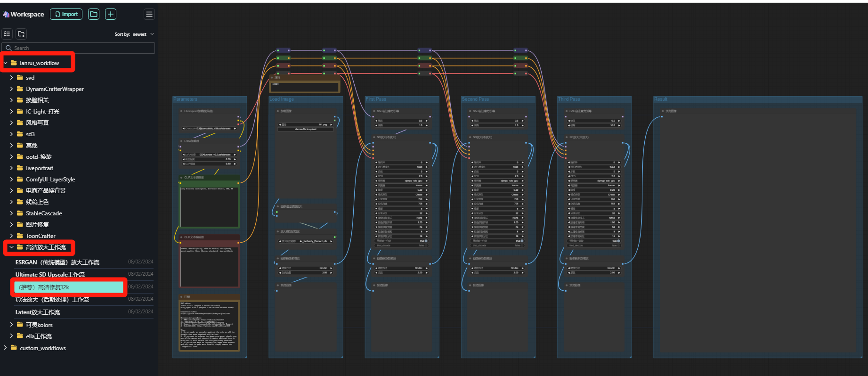This screenshot has width=868, height=376.
Task: Click 'choose file to upload' button
Action: tap(306, 129)
